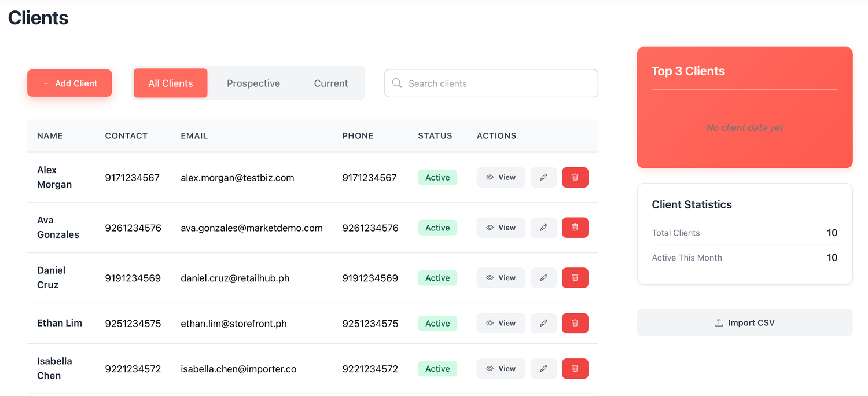Delete the Ava Gonzales client entry
The width and height of the screenshot is (868, 396).
(x=575, y=228)
